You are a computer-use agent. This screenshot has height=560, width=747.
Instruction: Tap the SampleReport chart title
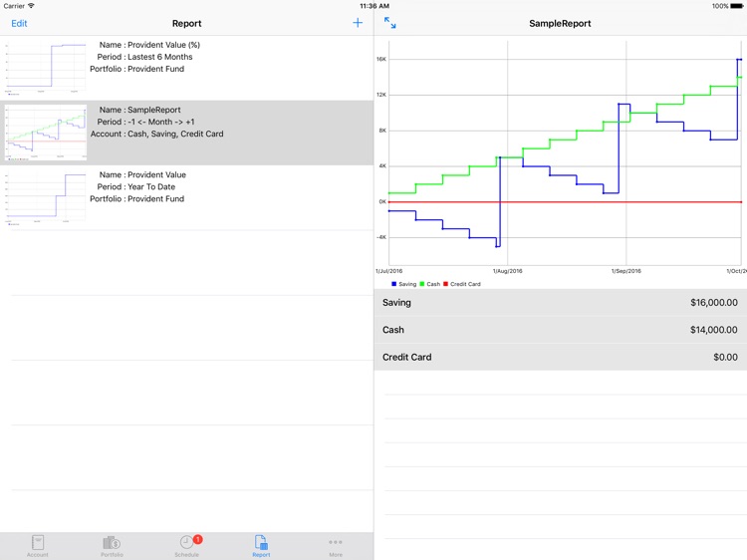[560, 23]
